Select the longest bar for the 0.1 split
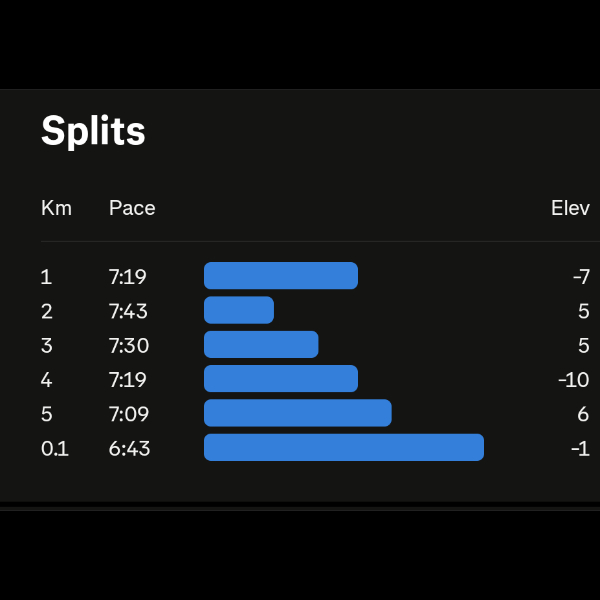Image resolution: width=600 pixels, height=600 pixels. pos(344,448)
